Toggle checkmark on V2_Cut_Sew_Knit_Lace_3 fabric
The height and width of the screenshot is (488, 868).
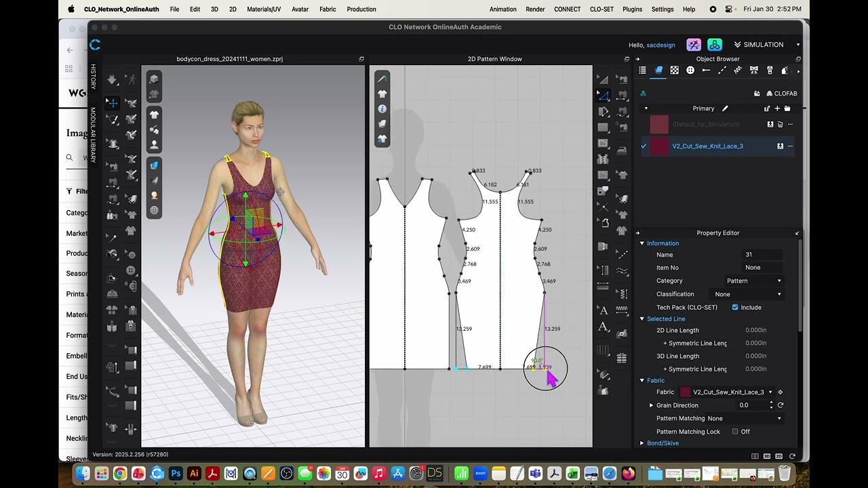pyautogui.click(x=644, y=146)
